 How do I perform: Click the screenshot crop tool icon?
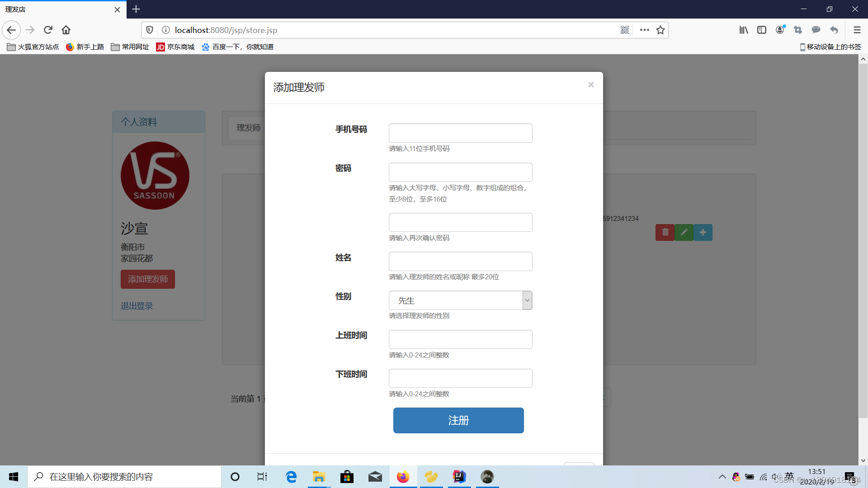pos(798,30)
